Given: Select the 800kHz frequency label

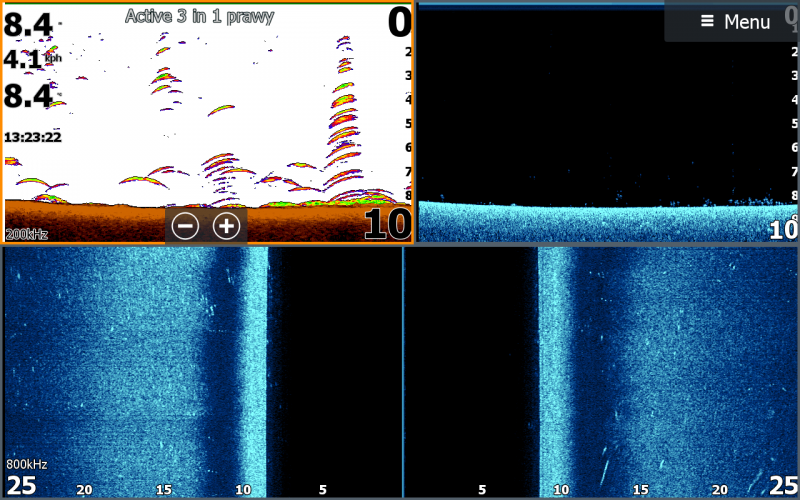Looking at the screenshot, I should coord(27,464).
